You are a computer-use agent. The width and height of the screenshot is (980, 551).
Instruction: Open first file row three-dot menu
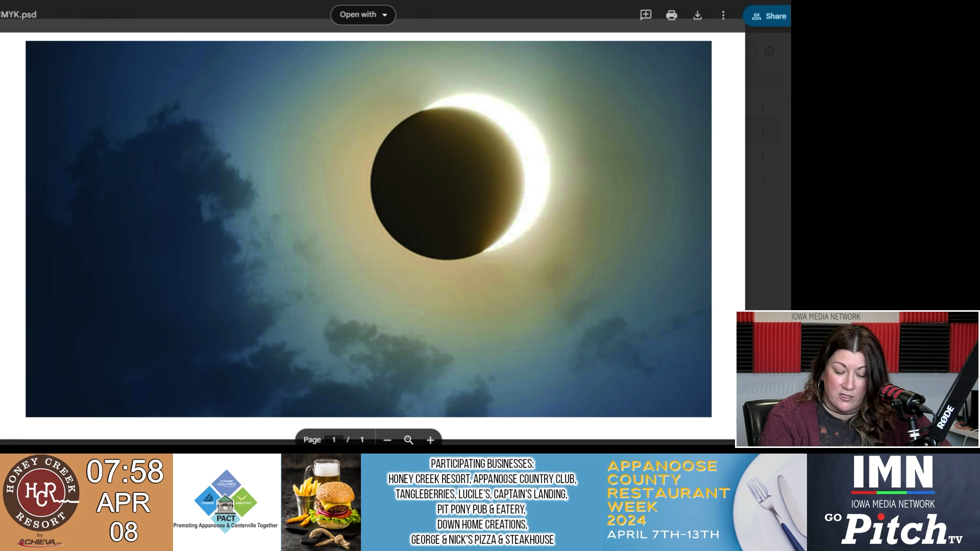763,106
